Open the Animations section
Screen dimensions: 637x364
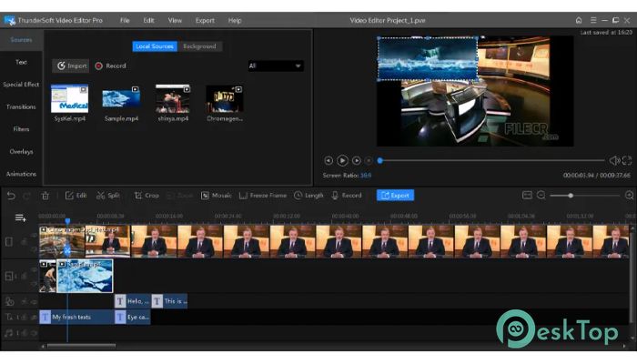coord(21,174)
